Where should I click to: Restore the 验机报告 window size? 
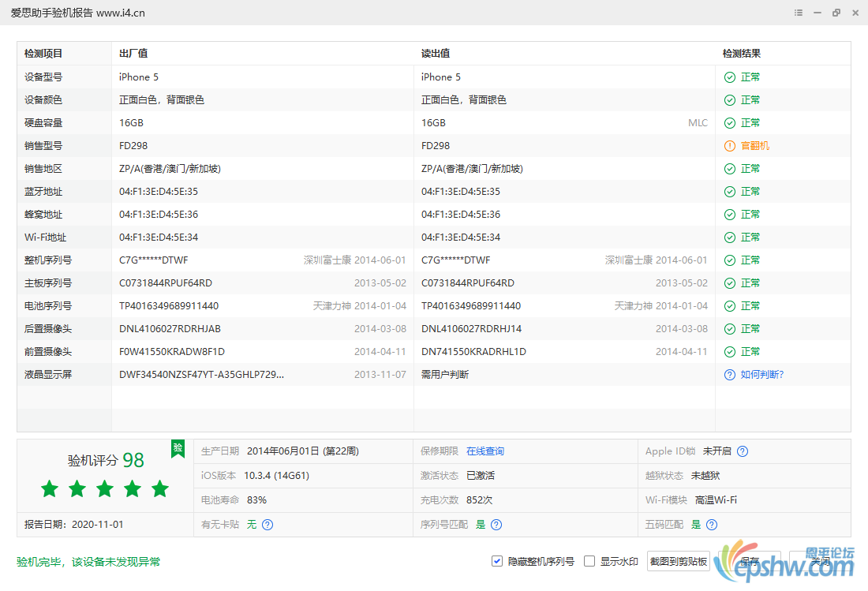click(836, 13)
